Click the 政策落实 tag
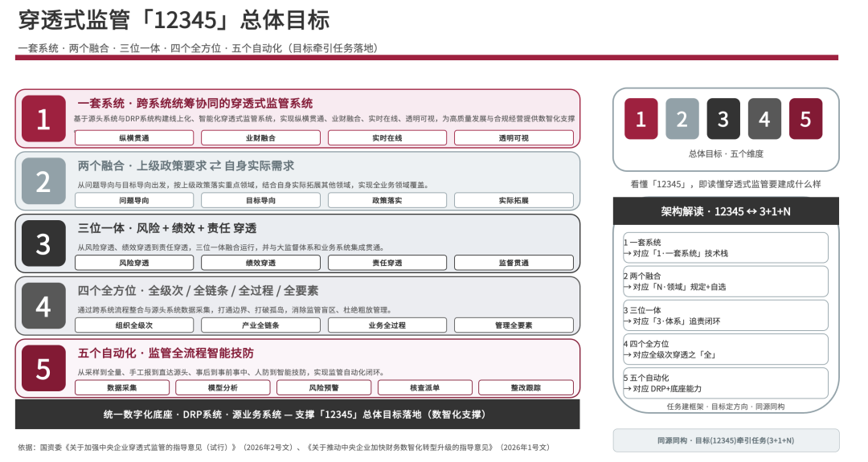Viewport: 868px width, 462px height. (x=387, y=200)
